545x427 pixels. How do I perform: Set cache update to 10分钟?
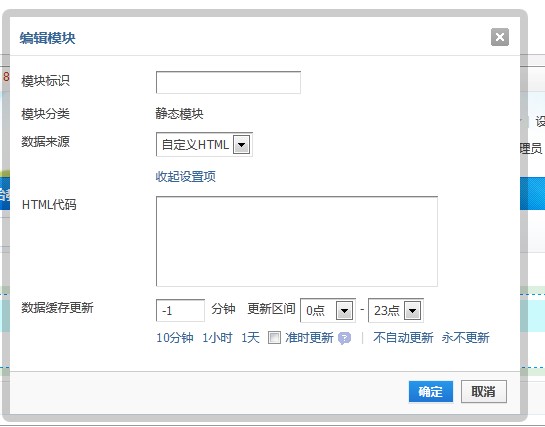click(x=175, y=338)
